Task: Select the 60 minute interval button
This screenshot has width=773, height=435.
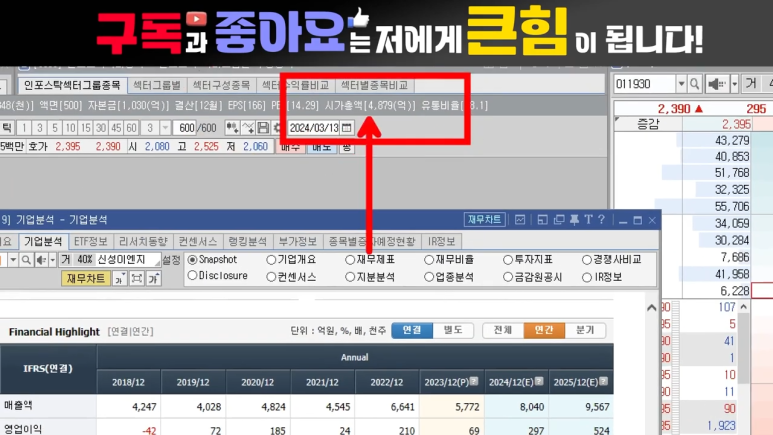Action: pyautogui.click(x=131, y=128)
